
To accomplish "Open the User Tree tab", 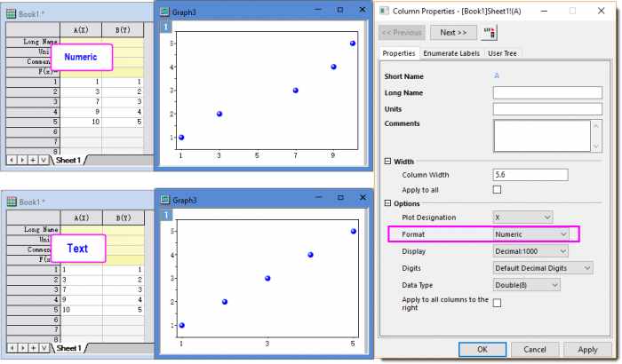I will point(504,54).
